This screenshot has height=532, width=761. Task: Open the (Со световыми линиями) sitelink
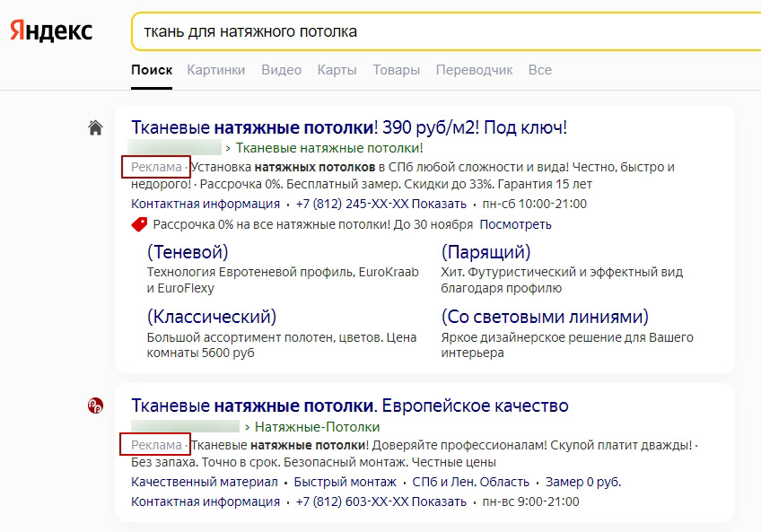544,317
